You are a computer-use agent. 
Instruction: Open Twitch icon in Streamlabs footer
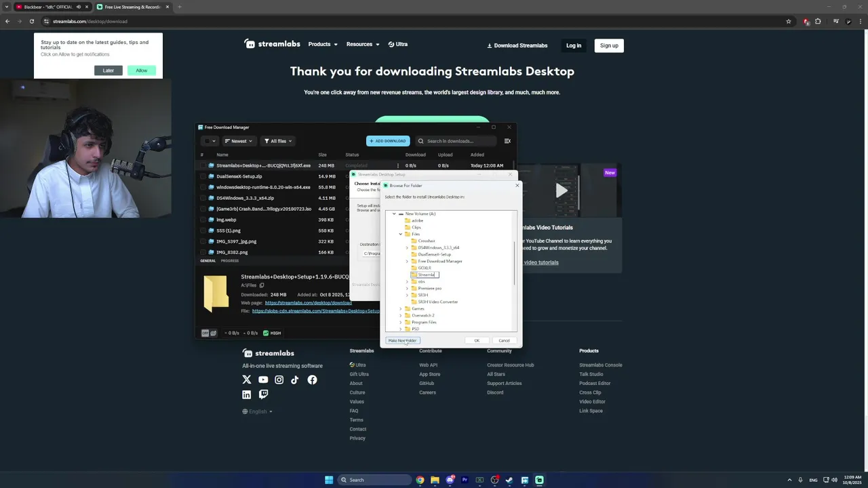(x=263, y=394)
